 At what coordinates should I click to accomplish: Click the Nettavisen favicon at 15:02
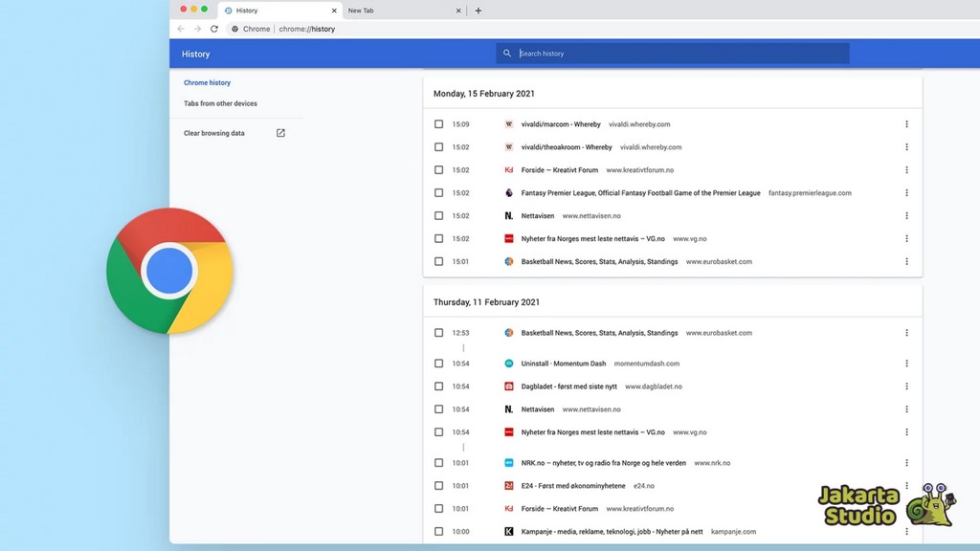509,215
